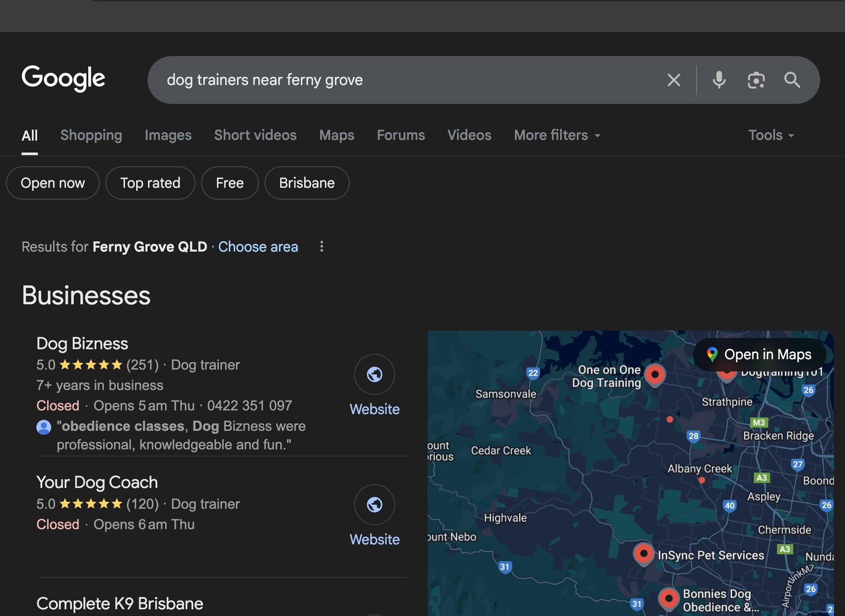Image resolution: width=845 pixels, height=616 pixels.
Task: Toggle the Free filter chip
Action: pos(229,183)
